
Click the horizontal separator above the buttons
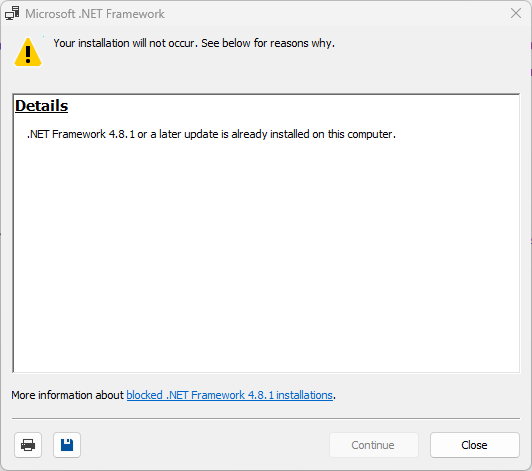[266, 418]
